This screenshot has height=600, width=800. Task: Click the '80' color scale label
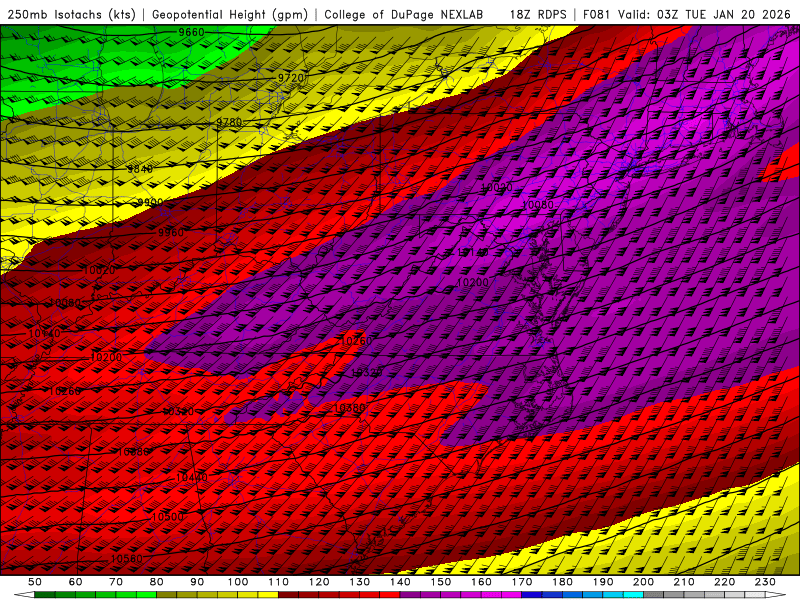click(157, 582)
